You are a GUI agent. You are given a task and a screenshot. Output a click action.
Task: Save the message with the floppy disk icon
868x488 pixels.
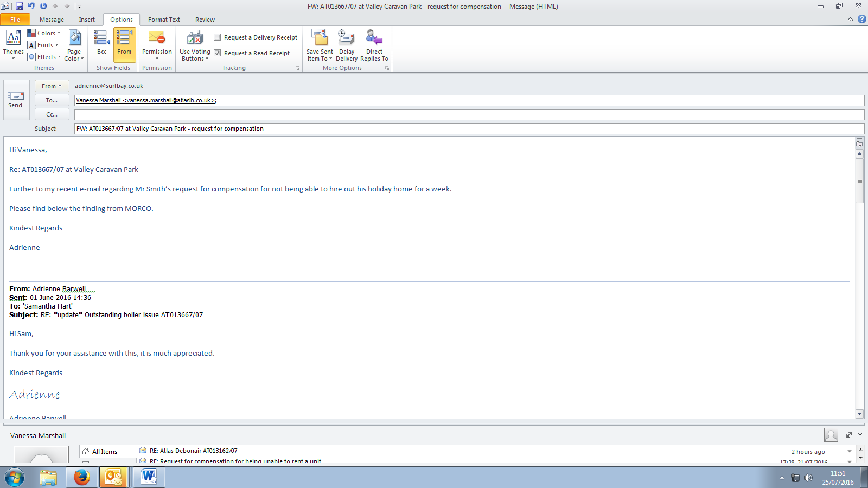point(20,6)
